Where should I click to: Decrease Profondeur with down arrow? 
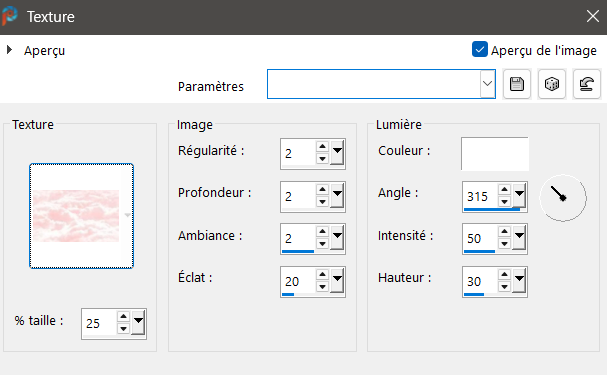322,202
